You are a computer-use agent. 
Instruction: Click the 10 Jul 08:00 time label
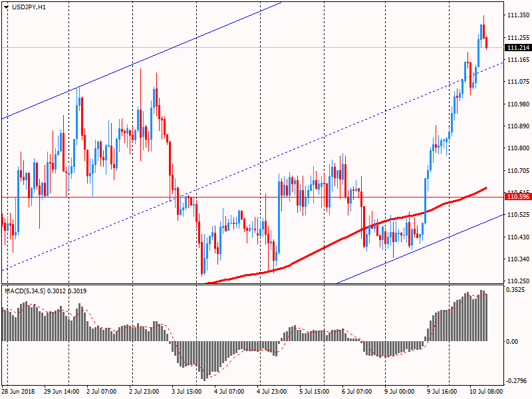(x=486, y=392)
